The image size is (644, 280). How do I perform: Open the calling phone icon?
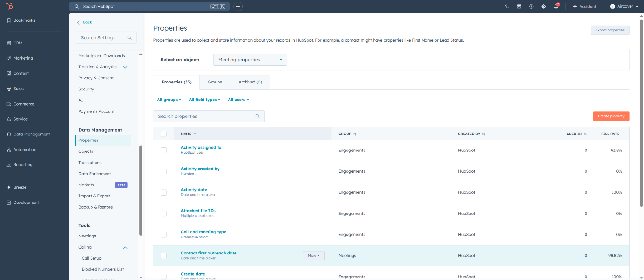point(507,6)
